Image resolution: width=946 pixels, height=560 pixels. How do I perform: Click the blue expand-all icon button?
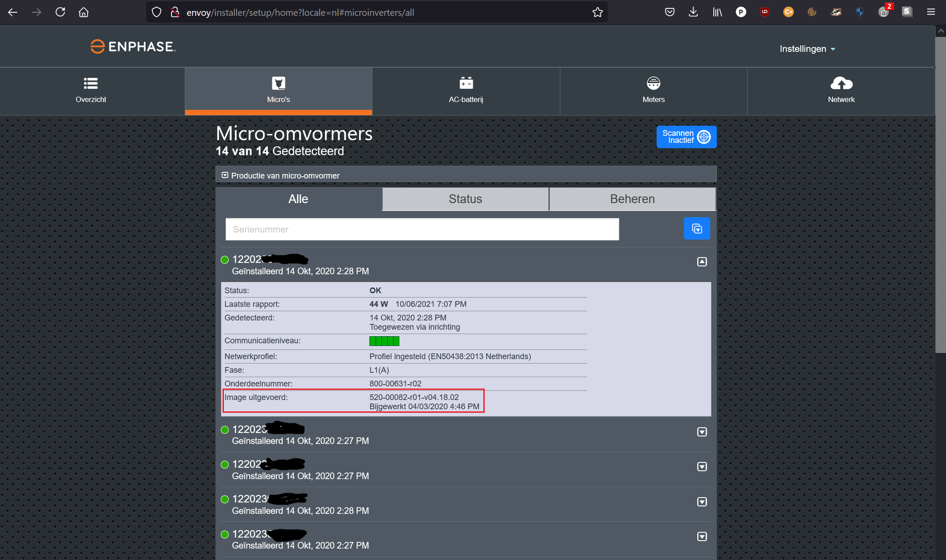697,229
